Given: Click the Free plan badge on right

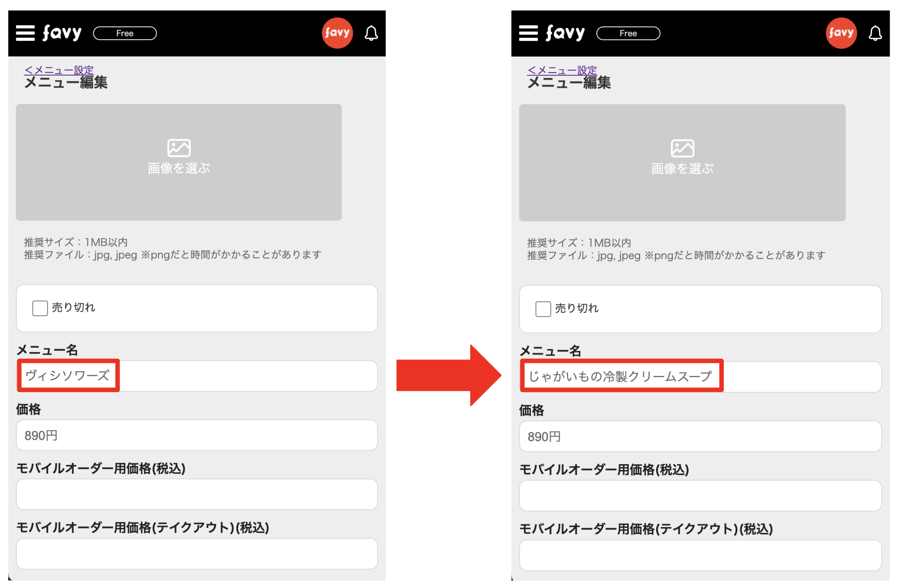Looking at the screenshot, I should point(628,33).
